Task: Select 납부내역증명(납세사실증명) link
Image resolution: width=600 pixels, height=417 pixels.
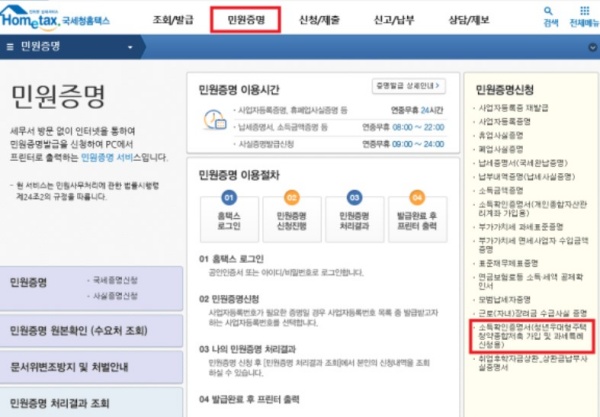Action: pos(527,177)
